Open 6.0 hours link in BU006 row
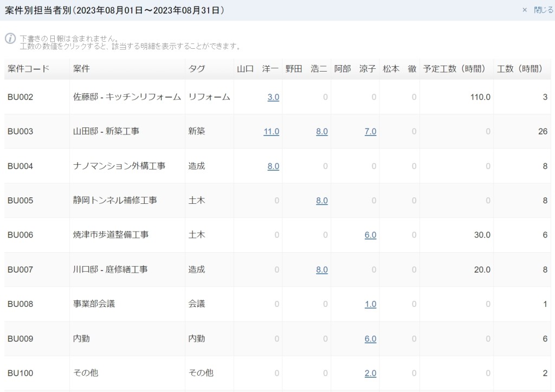 (370, 235)
